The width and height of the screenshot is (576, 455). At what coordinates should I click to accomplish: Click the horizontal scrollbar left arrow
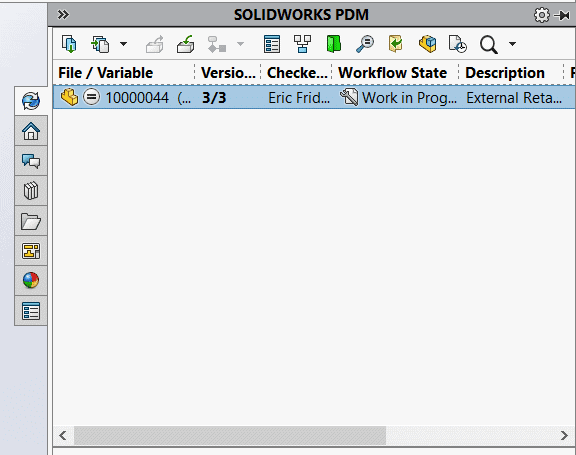[63, 436]
